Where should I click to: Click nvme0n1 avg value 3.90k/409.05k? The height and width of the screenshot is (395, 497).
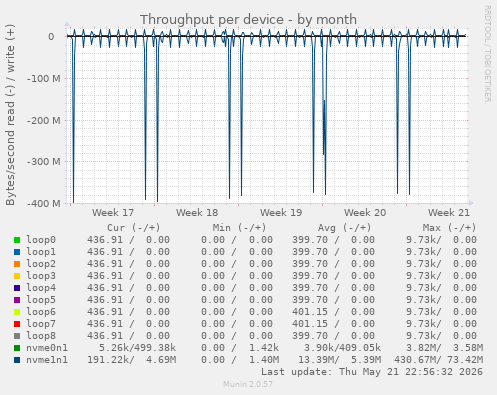coord(342,348)
